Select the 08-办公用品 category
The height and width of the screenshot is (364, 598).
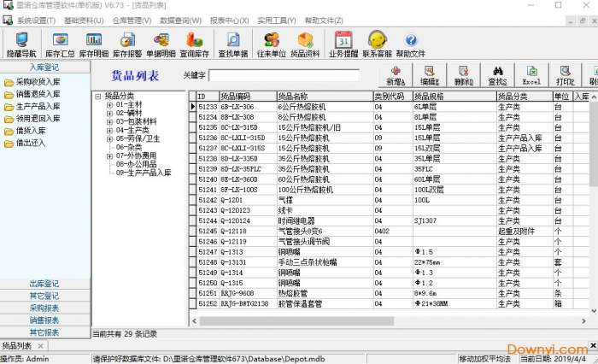136,164
